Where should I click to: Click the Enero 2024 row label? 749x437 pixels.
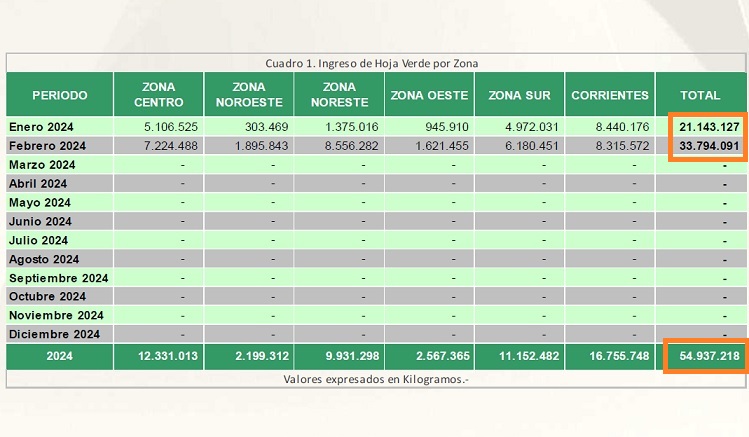pyautogui.click(x=41, y=127)
